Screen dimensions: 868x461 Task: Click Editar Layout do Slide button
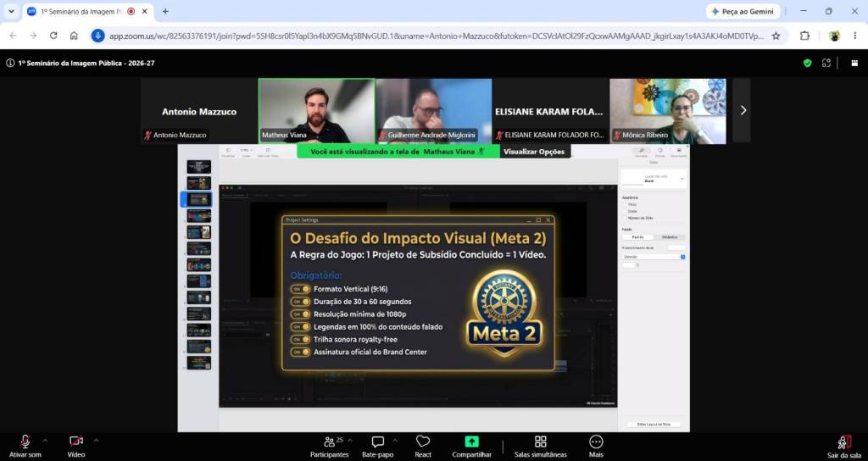pos(654,424)
